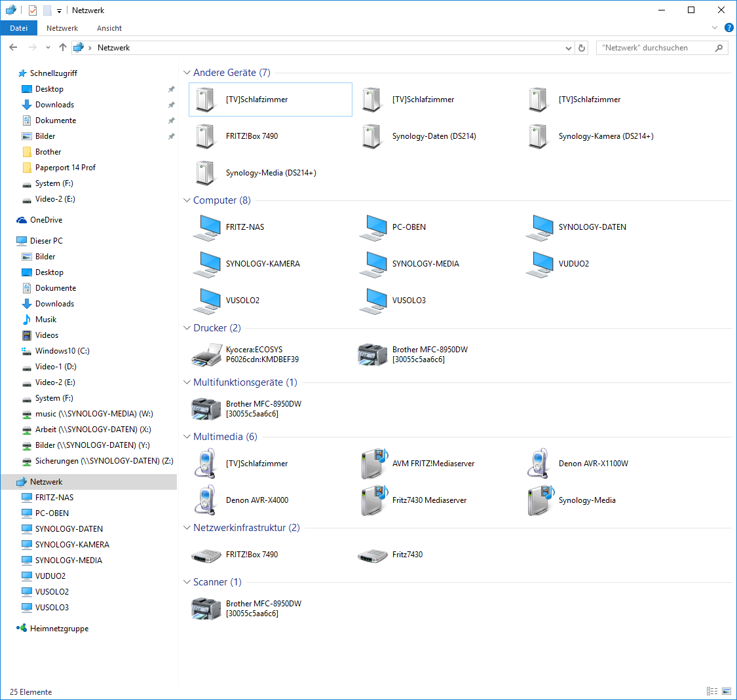Go back with the back arrow
The height and width of the screenshot is (700, 737).
click(13, 47)
